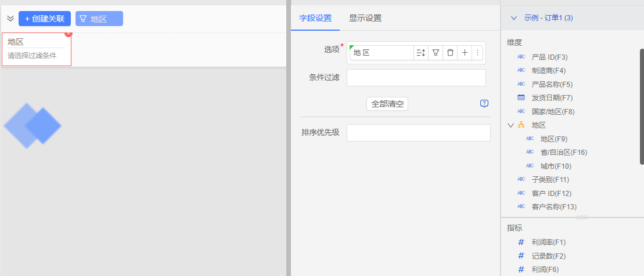Select 省/自治区(F16) field in dimension tree
This screenshot has width=644, height=276.
[x=563, y=152]
